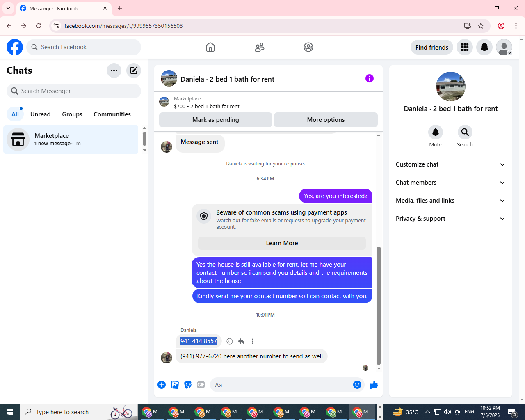
Task: Click Daniela conversation header title
Action: point(227,79)
